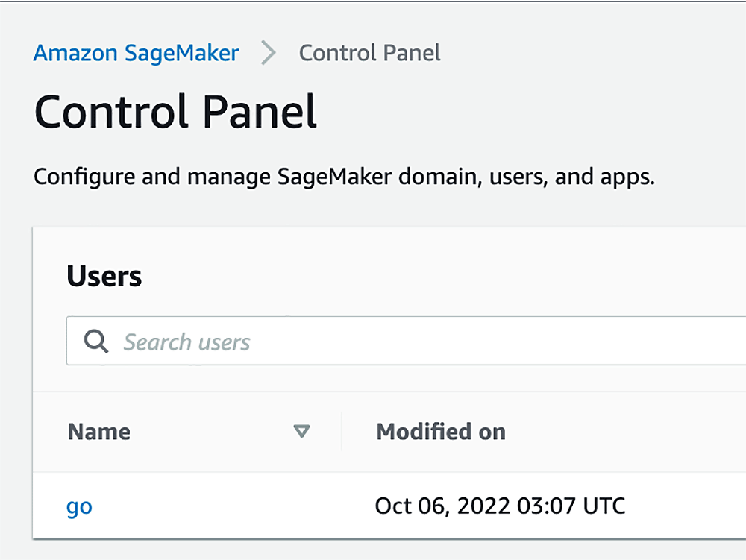This screenshot has width=746, height=560.
Task: Click the divider between Name and Modified on
Action: (342, 432)
